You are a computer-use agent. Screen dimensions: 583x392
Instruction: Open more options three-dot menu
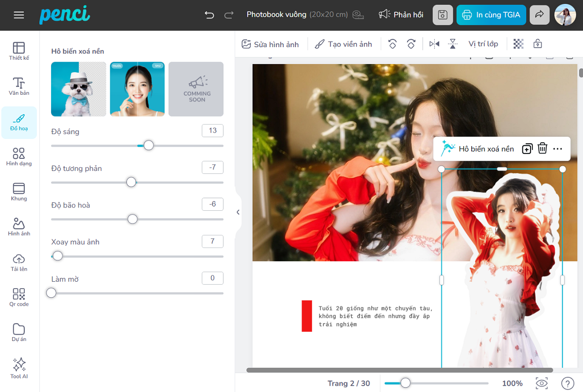coord(557,149)
